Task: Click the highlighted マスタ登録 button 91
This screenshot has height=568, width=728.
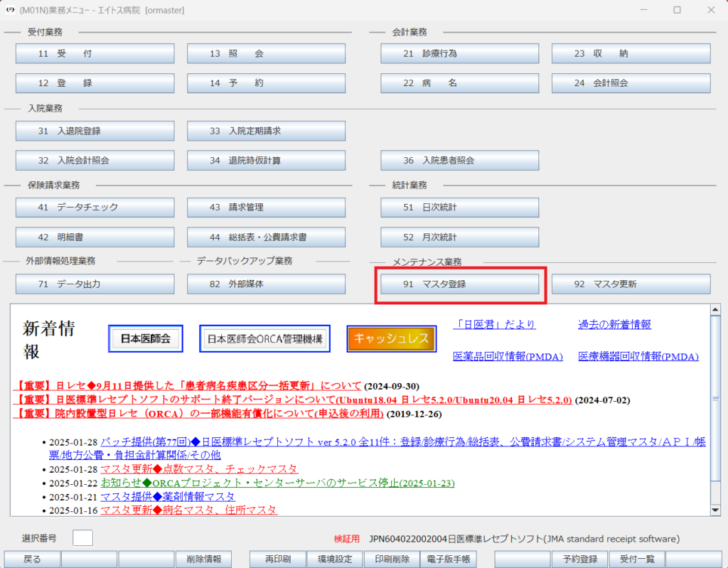Action: [x=459, y=284]
